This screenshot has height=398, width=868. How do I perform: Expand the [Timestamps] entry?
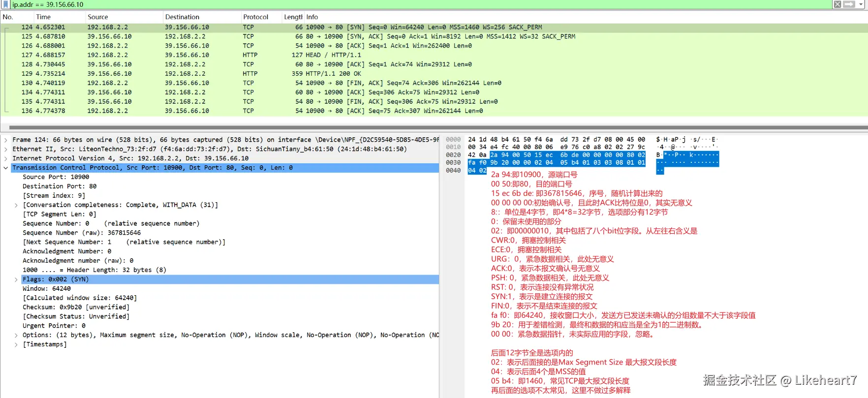pos(16,344)
